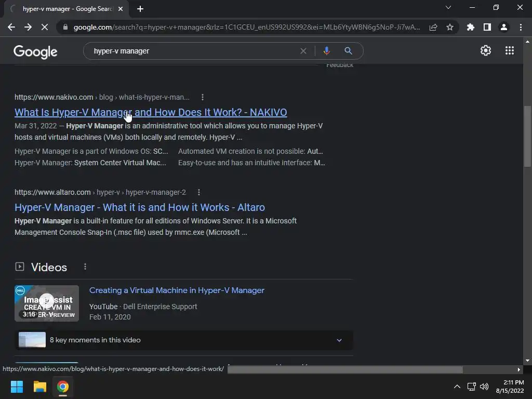Screen dimensions: 532x399
Task: Open File Explorer from taskbar
Action: 39,387
